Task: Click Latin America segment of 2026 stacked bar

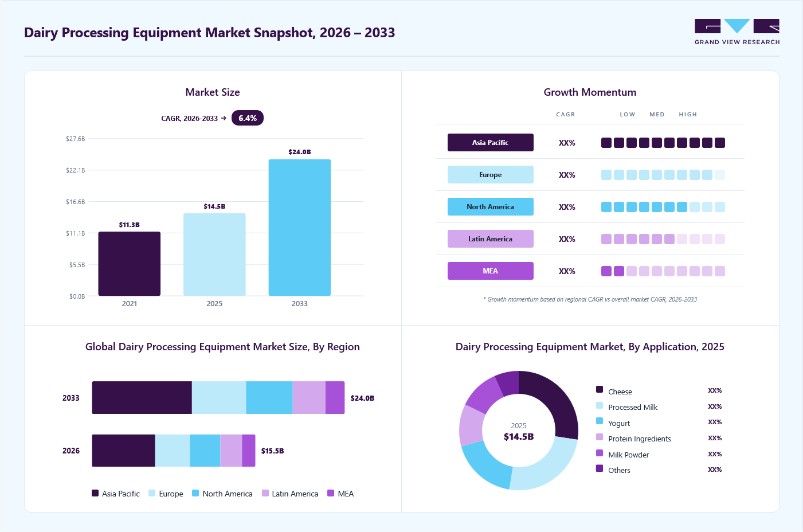Action: click(231, 451)
